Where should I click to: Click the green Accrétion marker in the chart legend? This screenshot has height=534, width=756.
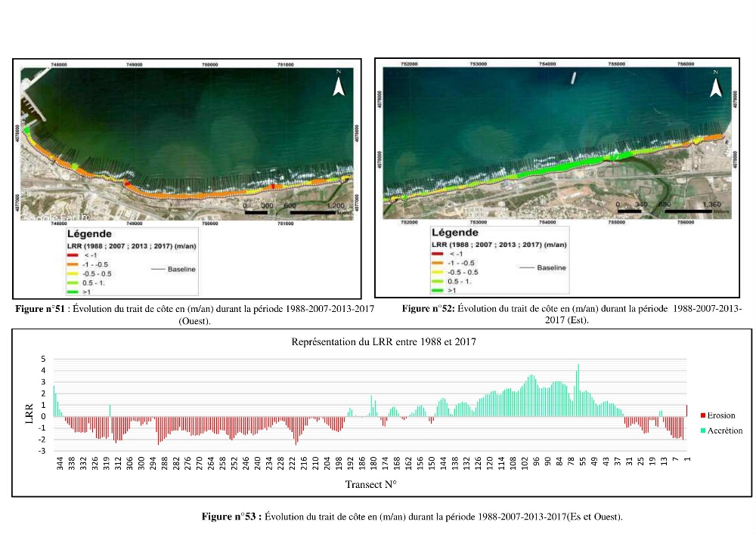coord(703,431)
